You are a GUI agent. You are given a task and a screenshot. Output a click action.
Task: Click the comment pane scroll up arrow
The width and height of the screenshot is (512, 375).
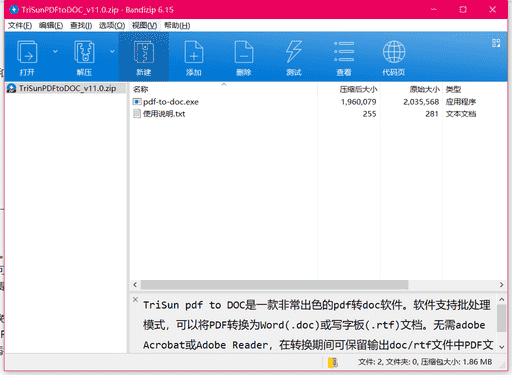tap(501, 300)
